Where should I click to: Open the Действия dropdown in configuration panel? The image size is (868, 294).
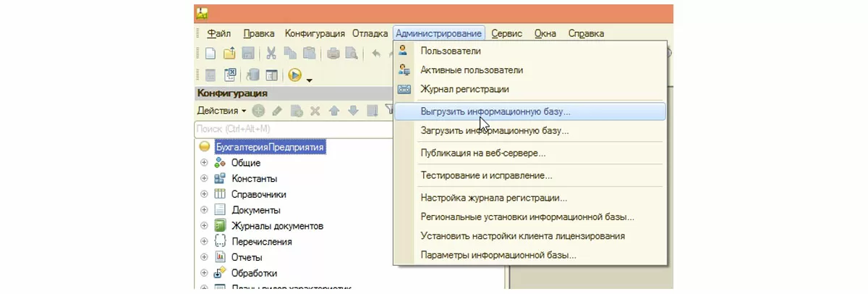221,111
